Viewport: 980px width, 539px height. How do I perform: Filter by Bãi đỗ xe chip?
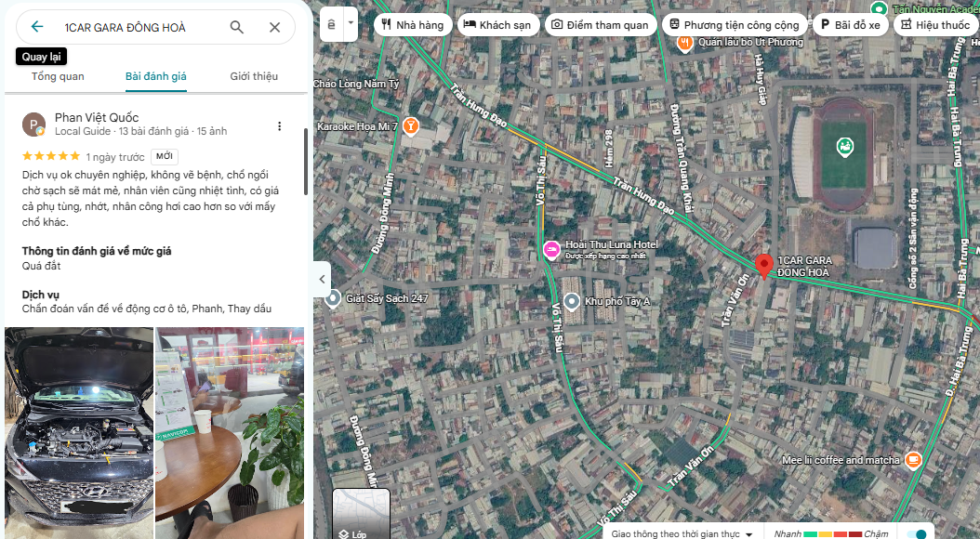click(851, 25)
